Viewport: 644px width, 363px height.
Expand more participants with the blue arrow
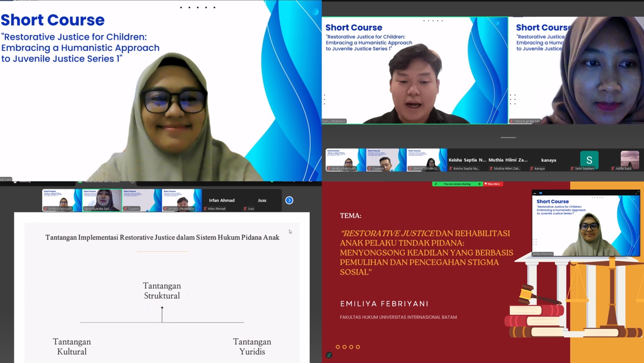pos(289,200)
